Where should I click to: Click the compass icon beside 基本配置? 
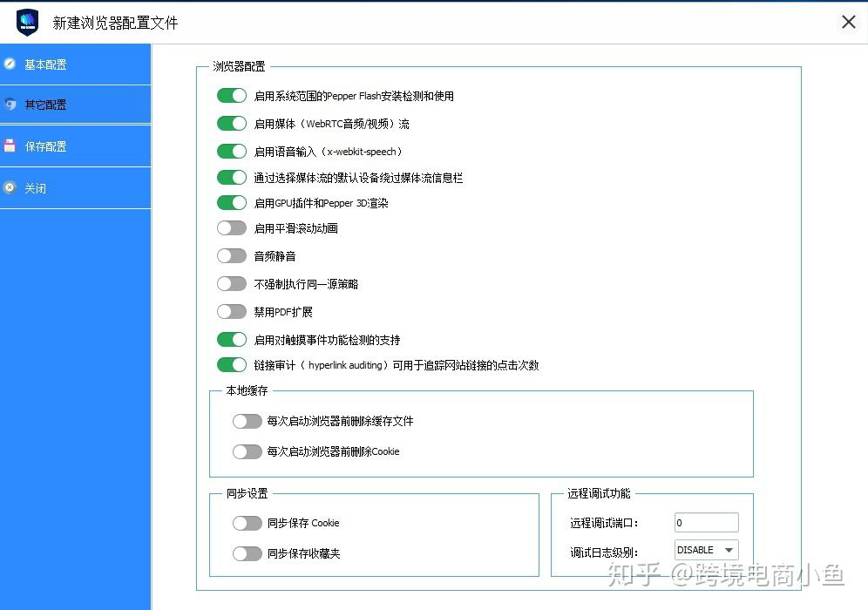coord(10,64)
